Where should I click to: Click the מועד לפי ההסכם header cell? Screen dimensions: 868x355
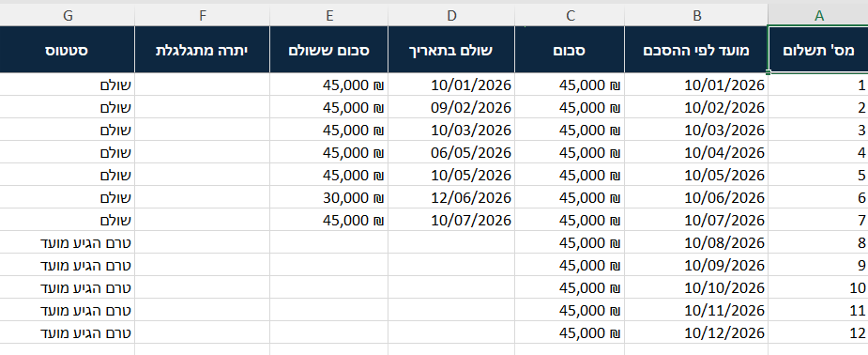click(696, 49)
